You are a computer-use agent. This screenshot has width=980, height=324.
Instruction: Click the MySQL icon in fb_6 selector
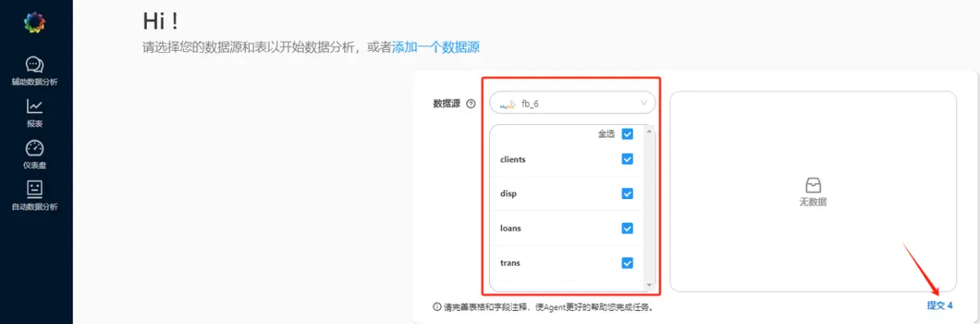(x=508, y=104)
